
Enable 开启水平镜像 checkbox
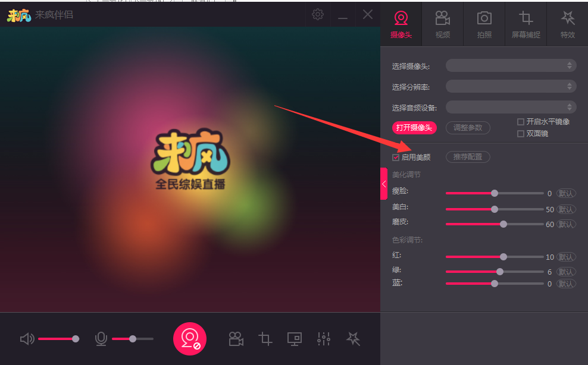click(x=521, y=122)
